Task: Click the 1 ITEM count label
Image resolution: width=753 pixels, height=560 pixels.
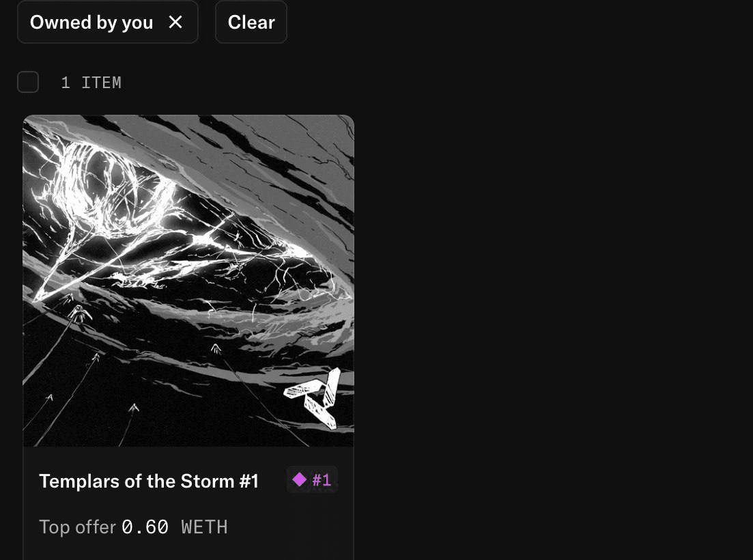Action: pyautogui.click(x=91, y=83)
